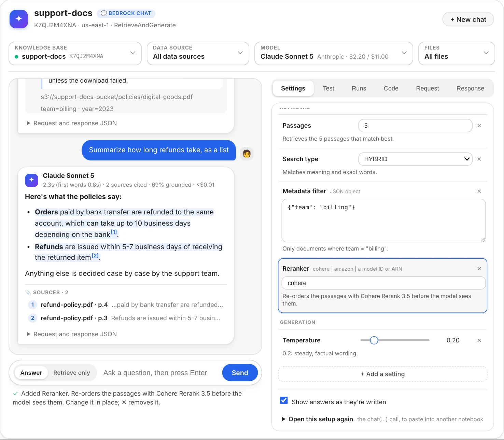Viewport: 504px width, 440px height.
Task: Click the Claude Sonnet 5 response avatar
Action: click(32, 180)
